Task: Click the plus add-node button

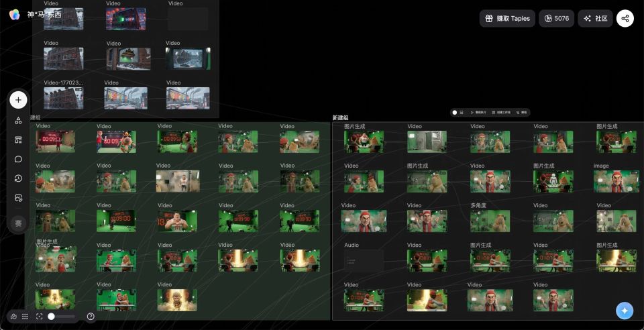Action: click(x=19, y=100)
